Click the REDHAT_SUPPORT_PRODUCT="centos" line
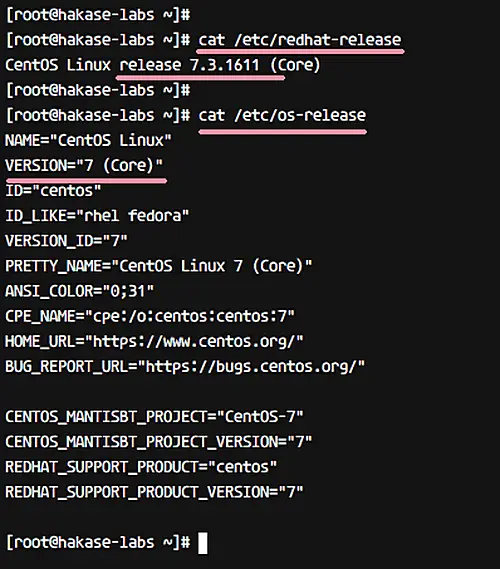500x569 pixels. 141,467
